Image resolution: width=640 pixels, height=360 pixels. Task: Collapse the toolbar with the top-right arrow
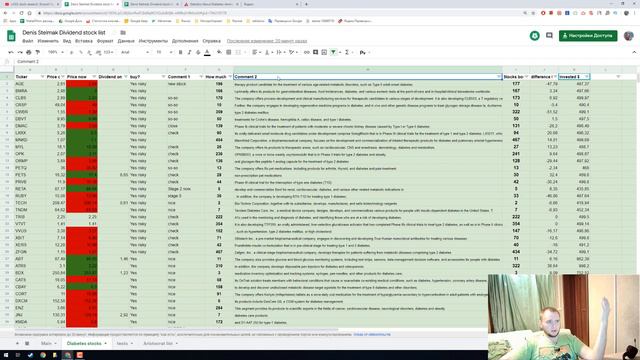pos(634,52)
